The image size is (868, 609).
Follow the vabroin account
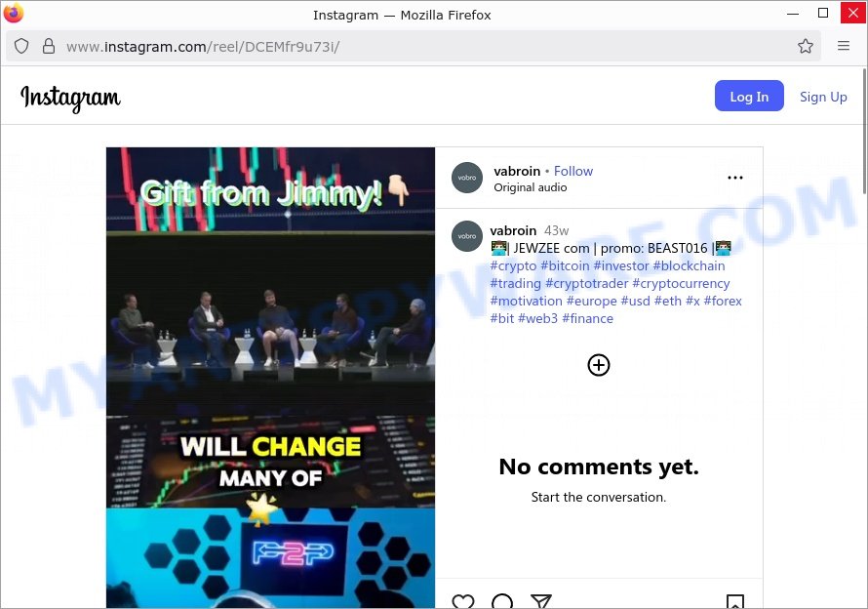point(573,171)
